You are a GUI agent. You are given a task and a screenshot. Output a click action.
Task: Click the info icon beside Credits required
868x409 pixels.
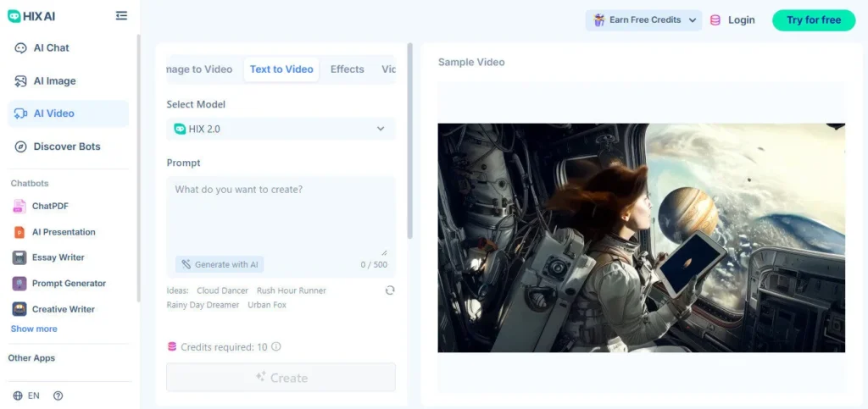click(275, 346)
